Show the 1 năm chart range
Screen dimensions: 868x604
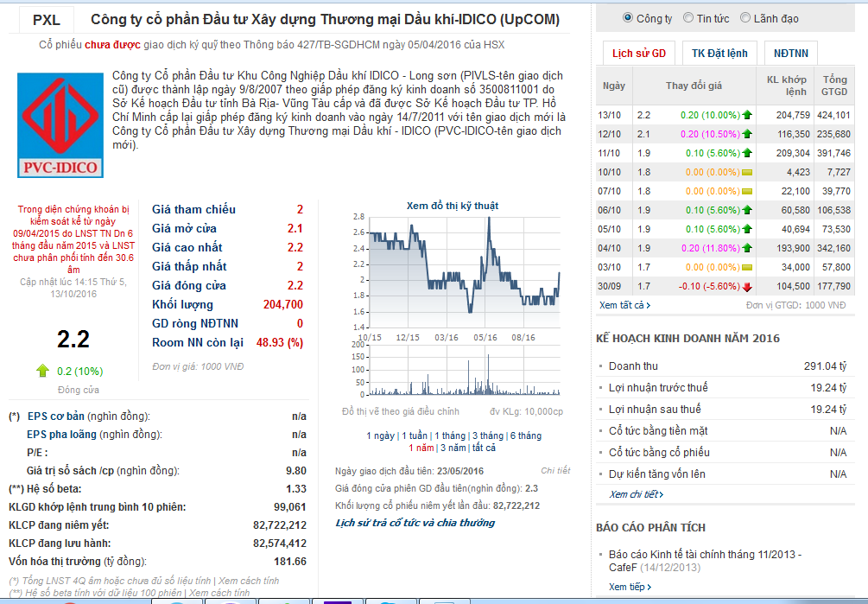pyautogui.click(x=421, y=448)
